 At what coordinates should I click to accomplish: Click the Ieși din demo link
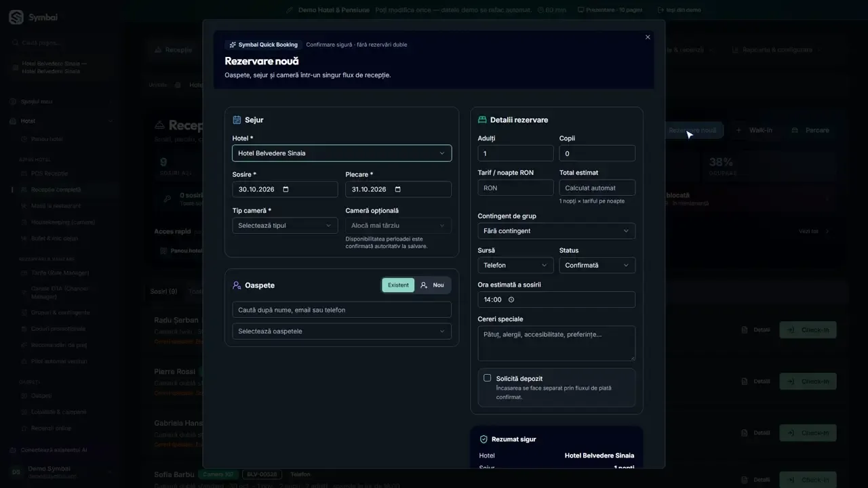click(679, 10)
